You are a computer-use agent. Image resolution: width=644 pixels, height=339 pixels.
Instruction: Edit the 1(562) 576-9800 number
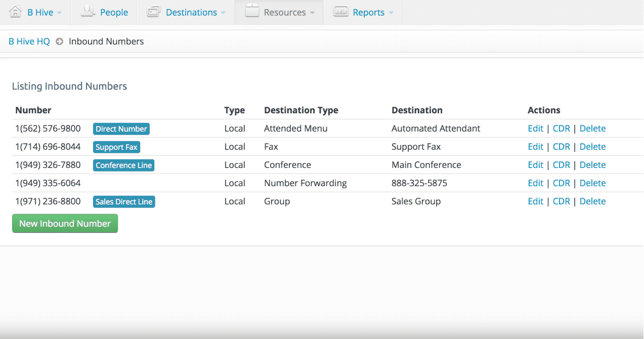pyautogui.click(x=535, y=129)
